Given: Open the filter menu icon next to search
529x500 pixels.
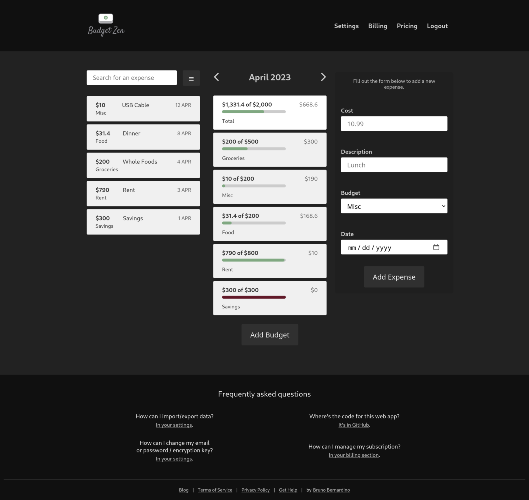Looking at the screenshot, I should point(191,78).
